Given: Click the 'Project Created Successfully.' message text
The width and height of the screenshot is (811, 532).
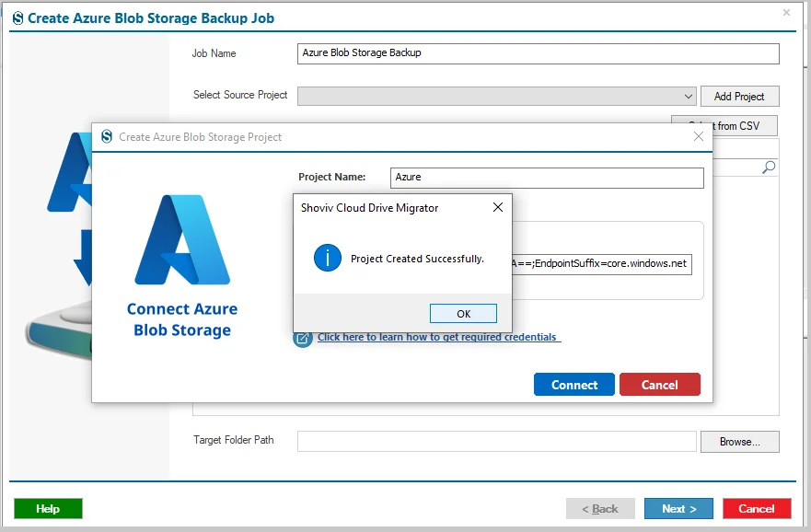Looking at the screenshot, I should (417, 259).
